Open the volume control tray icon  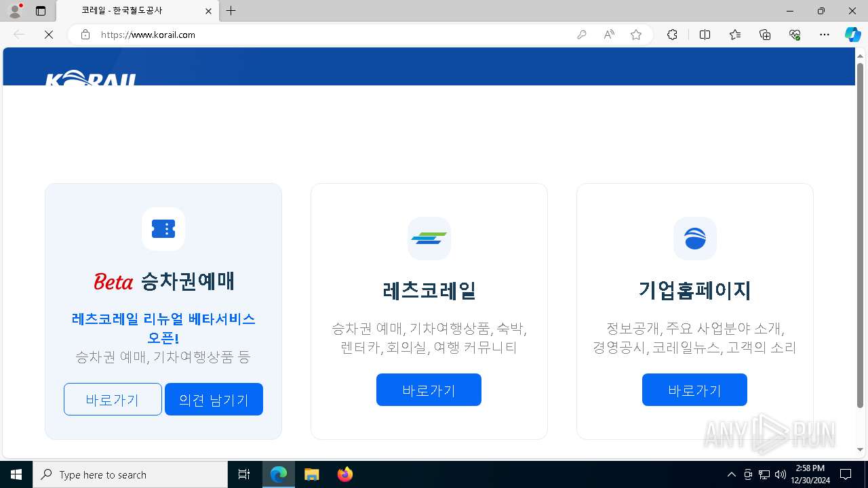coord(780,474)
